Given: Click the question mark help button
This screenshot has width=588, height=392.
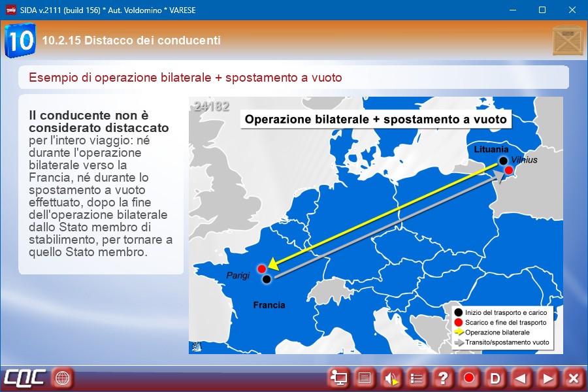Looking at the screenshot, I should coord(443,378).
